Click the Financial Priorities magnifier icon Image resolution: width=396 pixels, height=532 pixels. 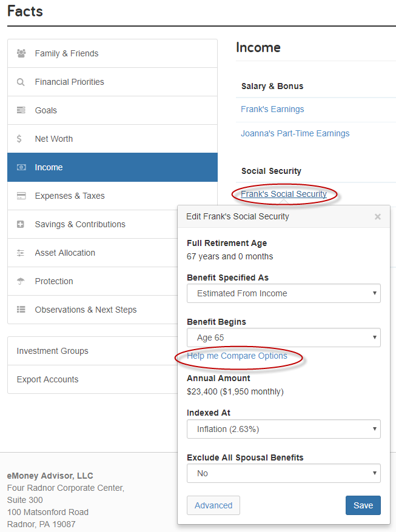[21, 82]
